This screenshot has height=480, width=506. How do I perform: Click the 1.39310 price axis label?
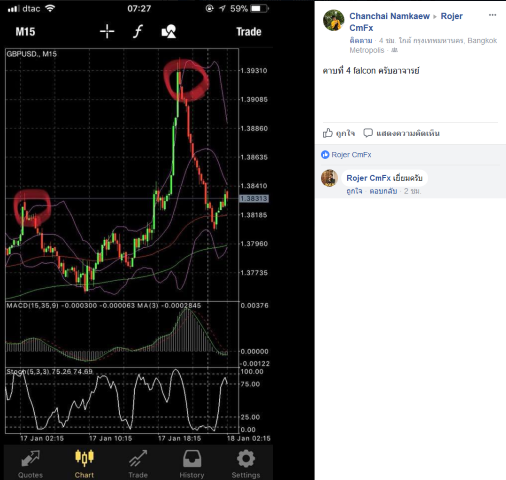254,71
